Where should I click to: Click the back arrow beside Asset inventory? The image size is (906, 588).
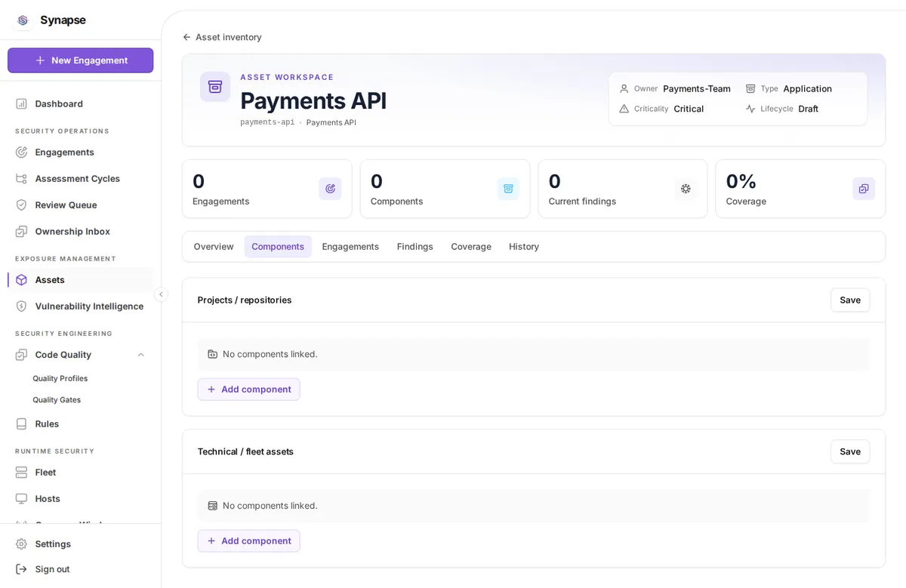tap(186, 37)
